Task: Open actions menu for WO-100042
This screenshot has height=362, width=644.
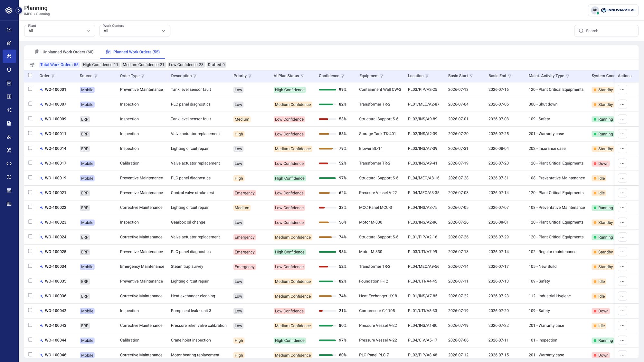Action: [622, 311]
